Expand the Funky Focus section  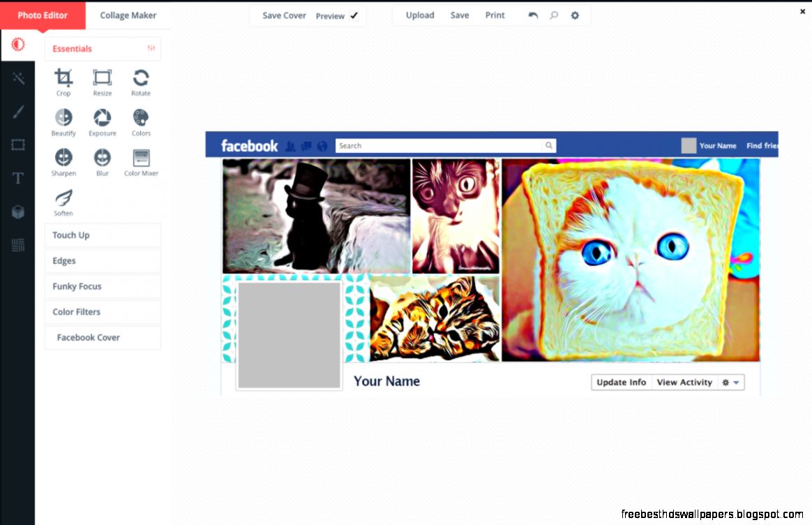coord(103,286)
